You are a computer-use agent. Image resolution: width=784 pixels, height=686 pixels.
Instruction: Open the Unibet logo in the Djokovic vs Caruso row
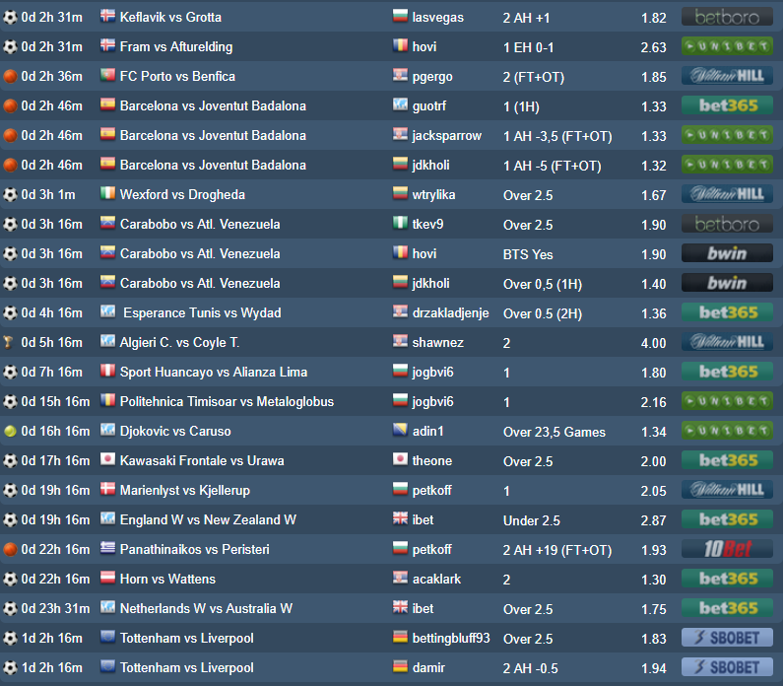[x=727, y=431]
